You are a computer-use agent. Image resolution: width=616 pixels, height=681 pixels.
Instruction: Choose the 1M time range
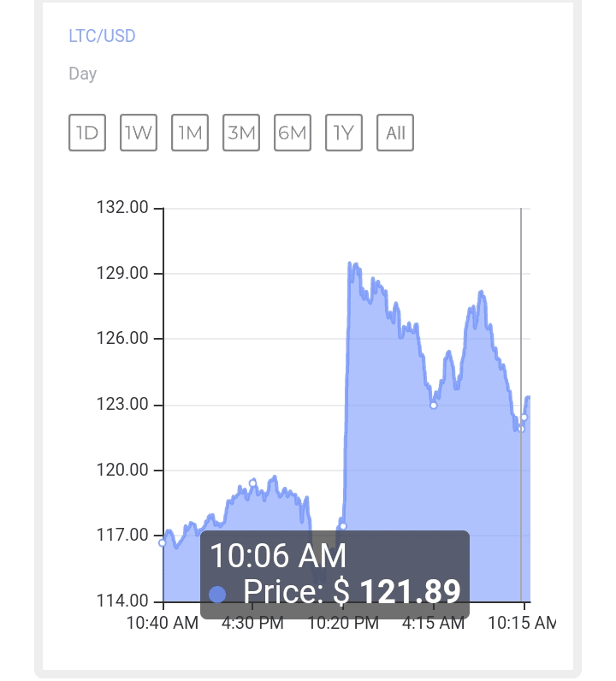[190, 133]
